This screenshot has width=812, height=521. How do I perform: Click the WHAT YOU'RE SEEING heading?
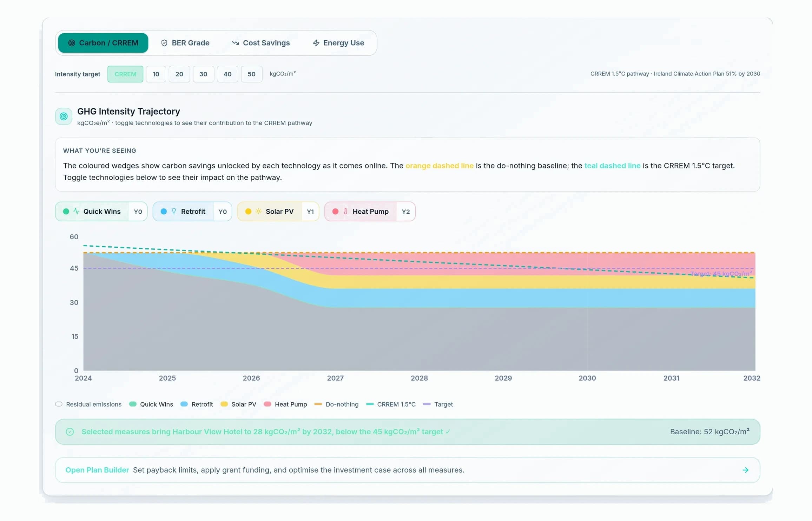[100, 151]
